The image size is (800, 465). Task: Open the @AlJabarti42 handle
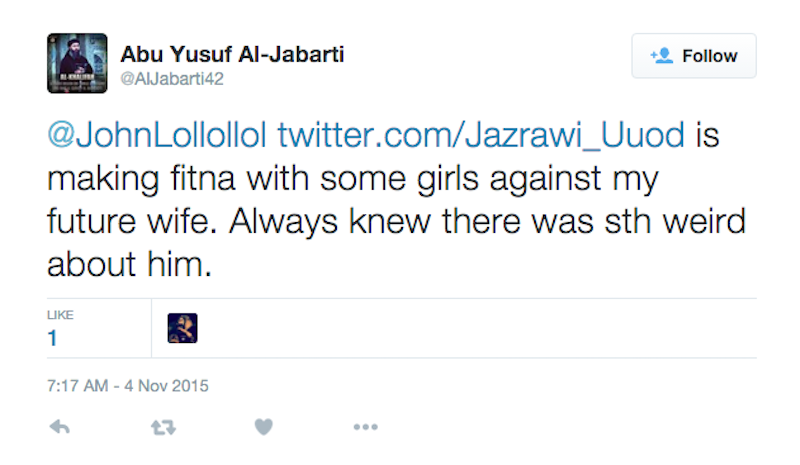coord(171,79)
